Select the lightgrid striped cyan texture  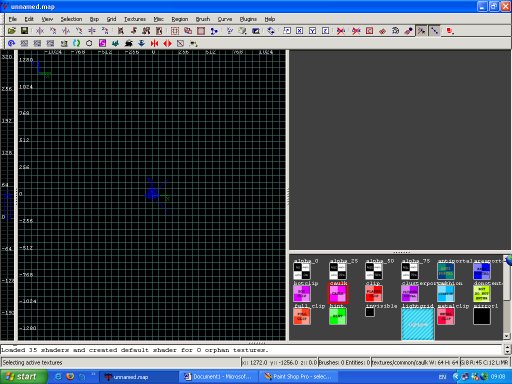[x=418, y=324]
